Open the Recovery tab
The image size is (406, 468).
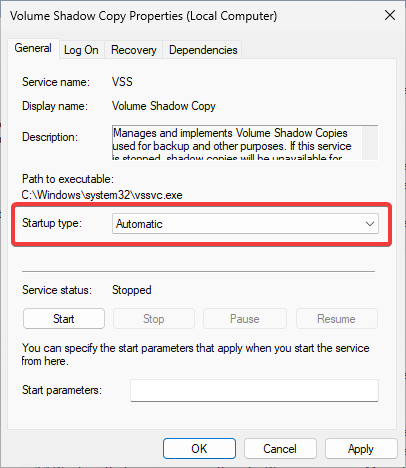[133, 50]
